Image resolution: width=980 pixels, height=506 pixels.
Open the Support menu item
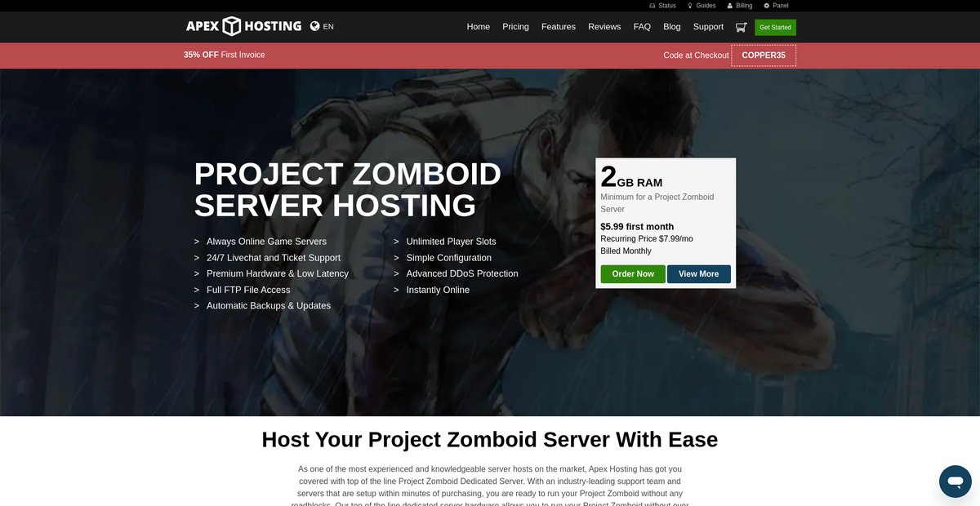(x=708, y=27)
